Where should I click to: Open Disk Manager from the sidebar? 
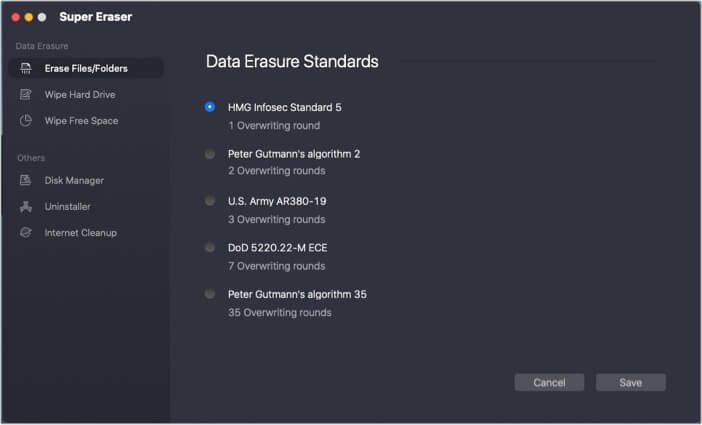[86, 180]
